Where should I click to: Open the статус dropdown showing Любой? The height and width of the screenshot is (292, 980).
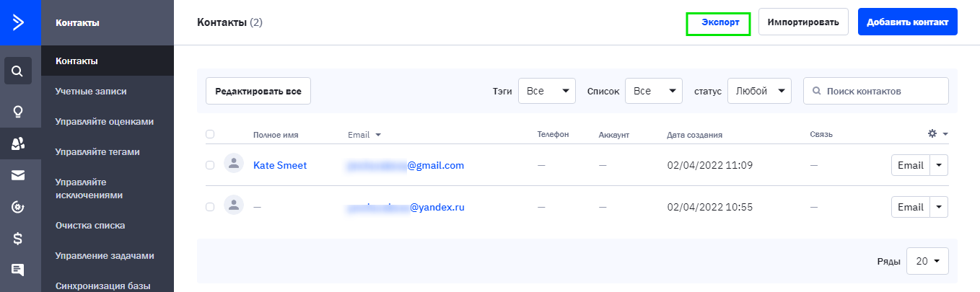tap(760, 91)
